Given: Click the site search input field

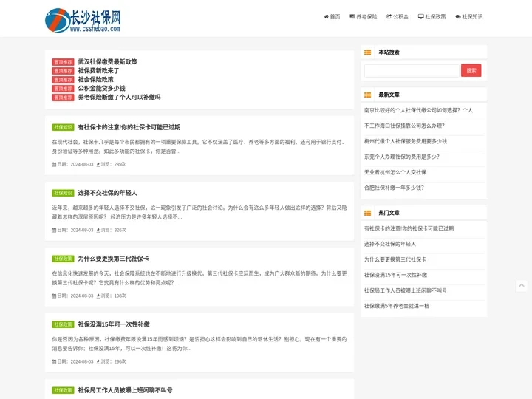Looking at the screenshot, I should click(412, 71).
